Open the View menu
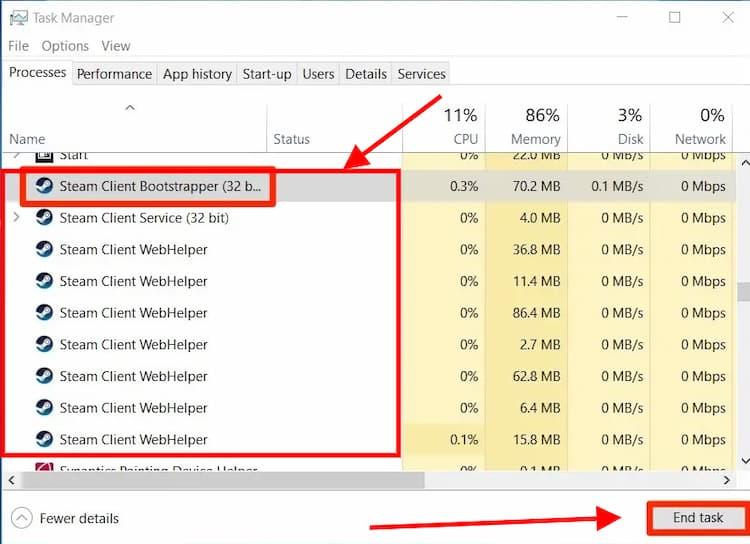 (116, 46)
